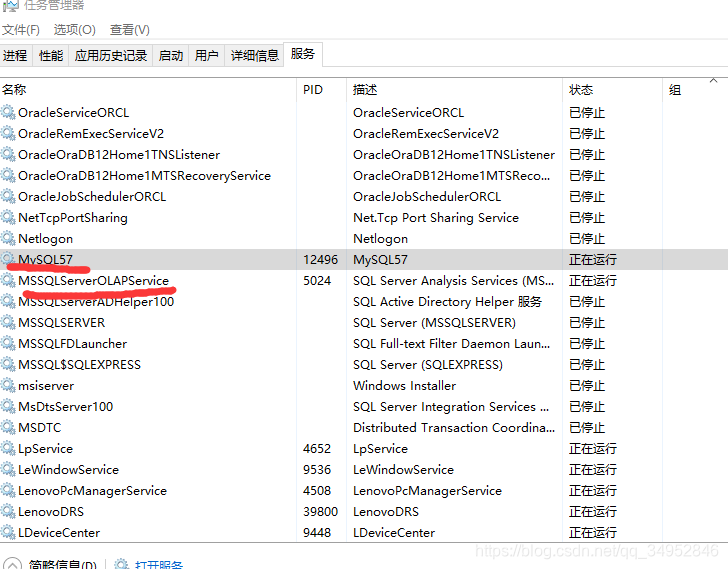Click gear icon beside MSSQLServerOLAPService
The image size is (728, 569).
(8, 280)
